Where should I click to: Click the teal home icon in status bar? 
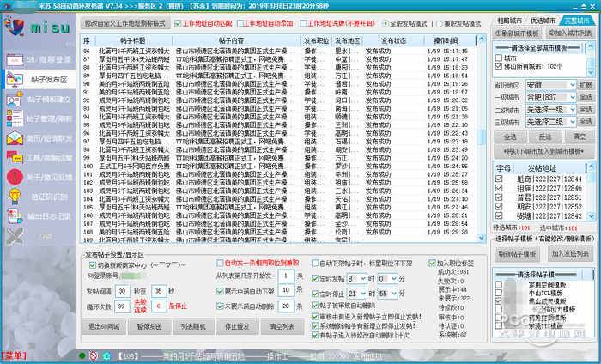point(107,356)
